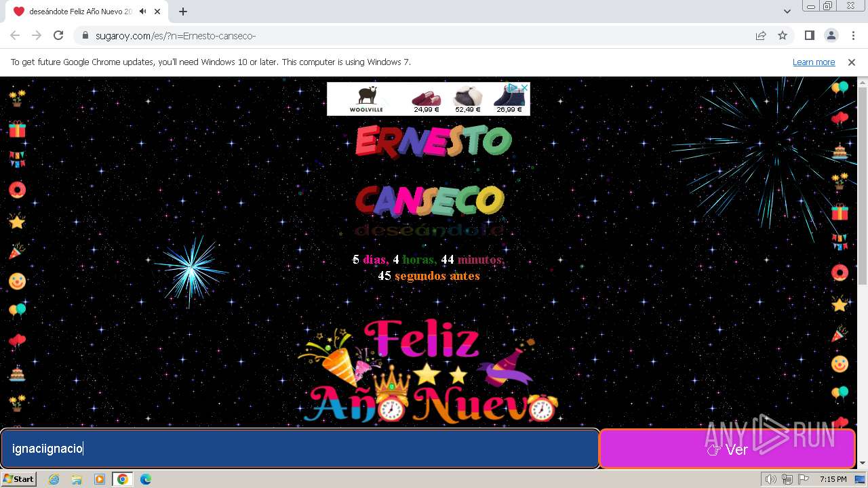Click the Ver button

[727, 449]
